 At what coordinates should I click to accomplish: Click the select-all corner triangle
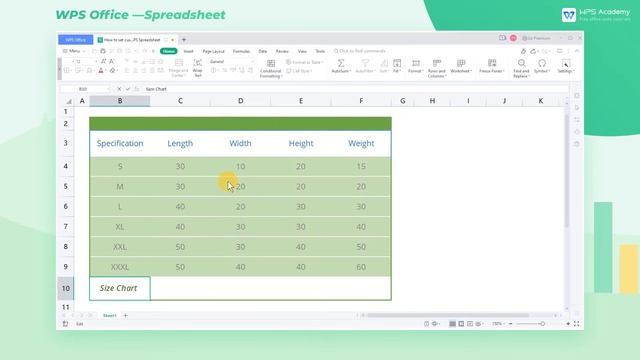click(69, 101)
